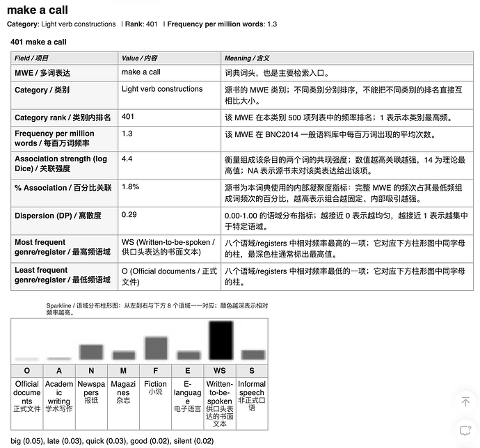
Task: Click the WS register column header
Action: pos(220,371)
